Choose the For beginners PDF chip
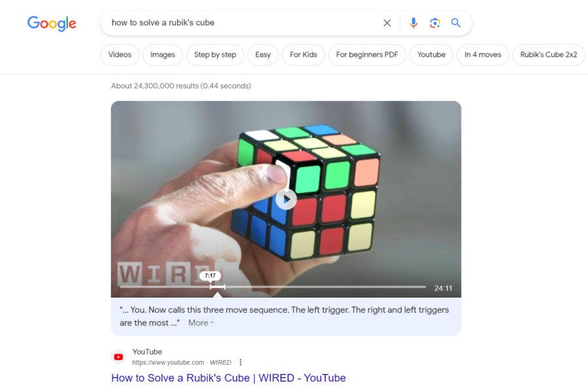The height and width of the screenshot is (387, 588). coord(367,55)
